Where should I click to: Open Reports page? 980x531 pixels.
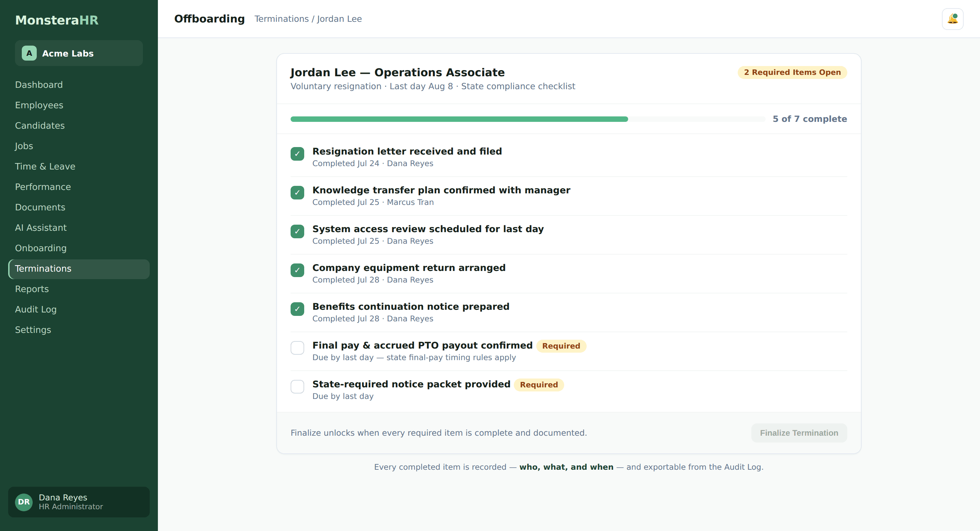79,289
